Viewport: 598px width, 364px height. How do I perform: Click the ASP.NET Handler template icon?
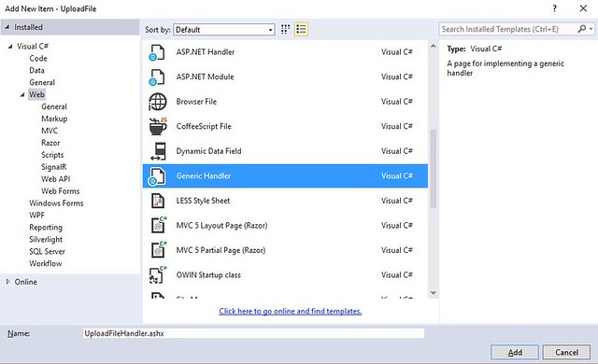point(157,52)
